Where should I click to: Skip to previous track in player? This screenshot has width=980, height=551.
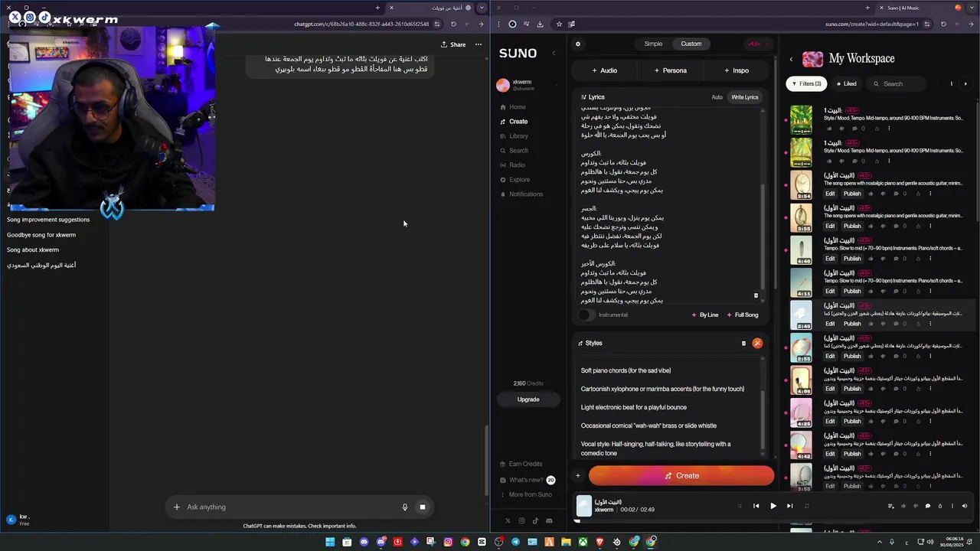tap(756, 506)
